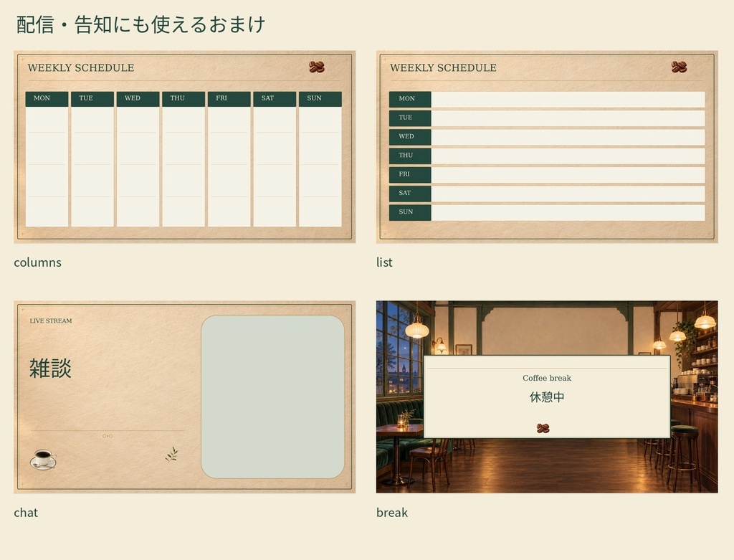Click the 'chat' caption text
This screenshot has height=560, width=734.
26,512
